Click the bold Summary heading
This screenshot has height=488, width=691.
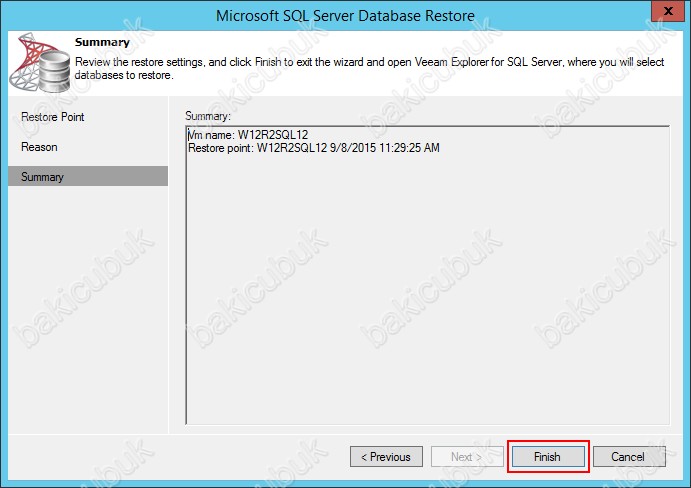102,42
